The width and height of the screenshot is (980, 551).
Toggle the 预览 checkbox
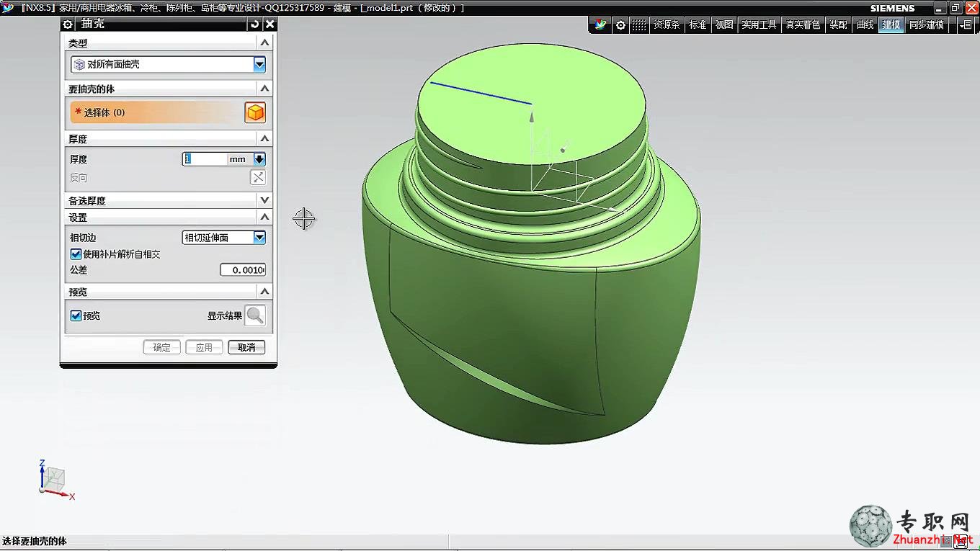pos(76,315)
